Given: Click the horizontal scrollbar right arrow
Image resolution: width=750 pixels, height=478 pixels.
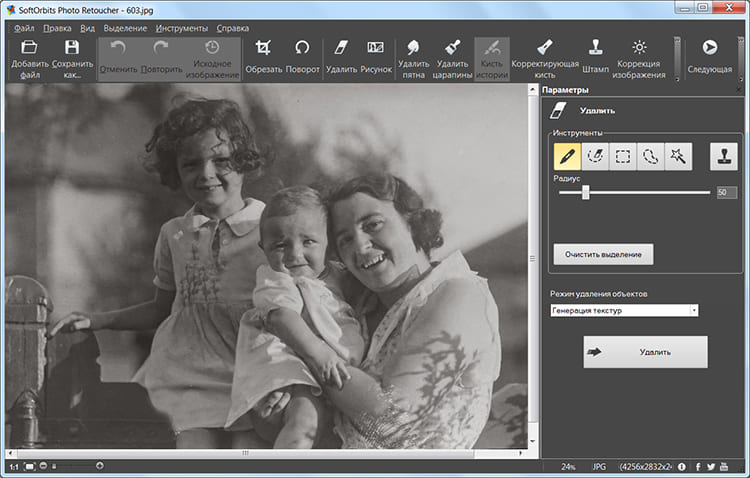Looking at the screenshot, I should pyautogui.click(x=521, y=453).
